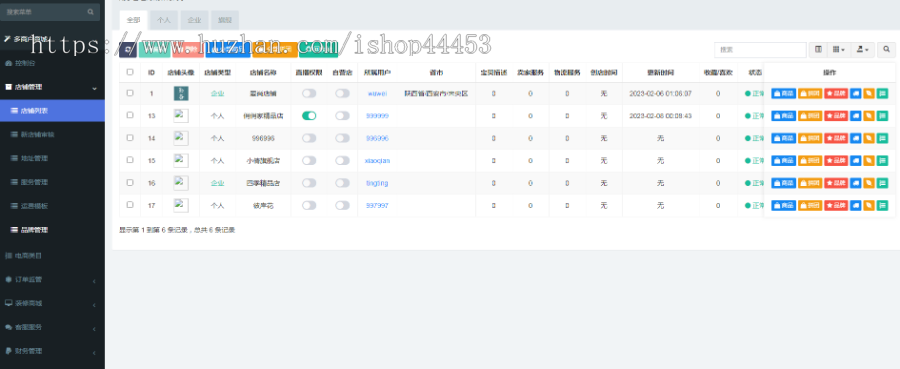Enable 自营店 switch for row ID 15

click(x=342, y=161)
